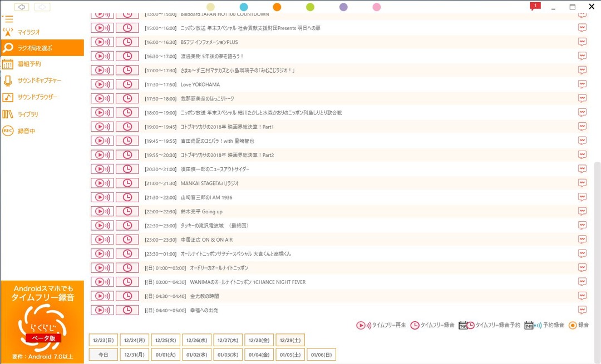This screenshot has width=601, height=364.
Task: Open comment icon for 幸福への出発 row
Action: pos(582,310)
